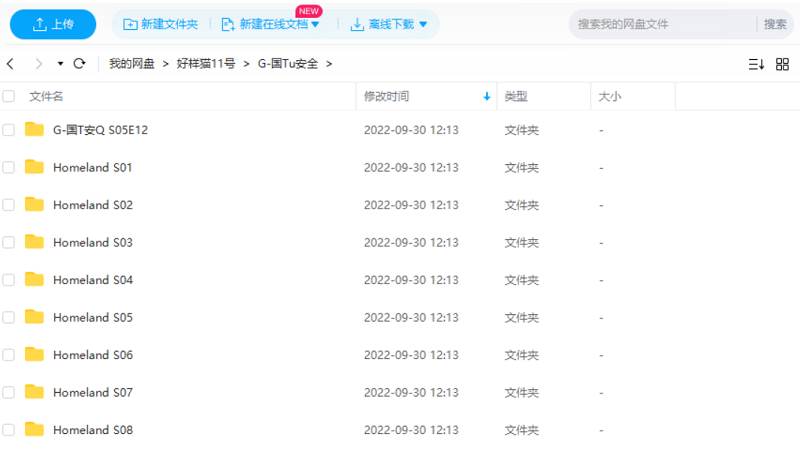
Task: Open the Homeland S01 folder icon
Action: point(35,167)
